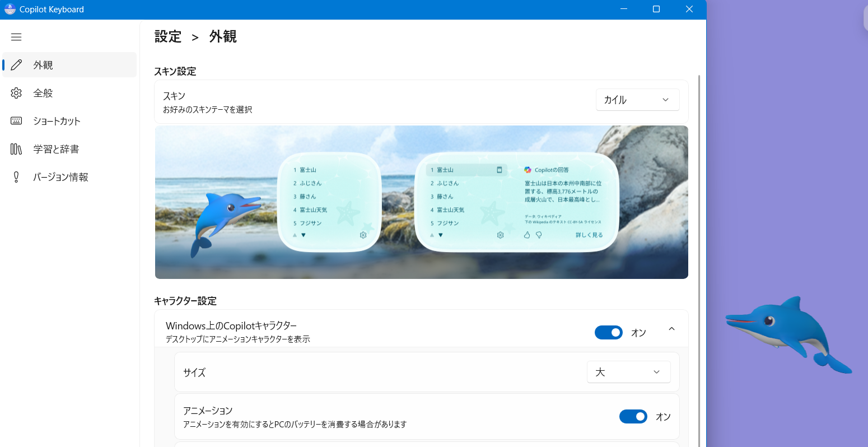Click the キャラクター設定 heading
The width and height of the screenshot is (868, 447).
[185, 301]
